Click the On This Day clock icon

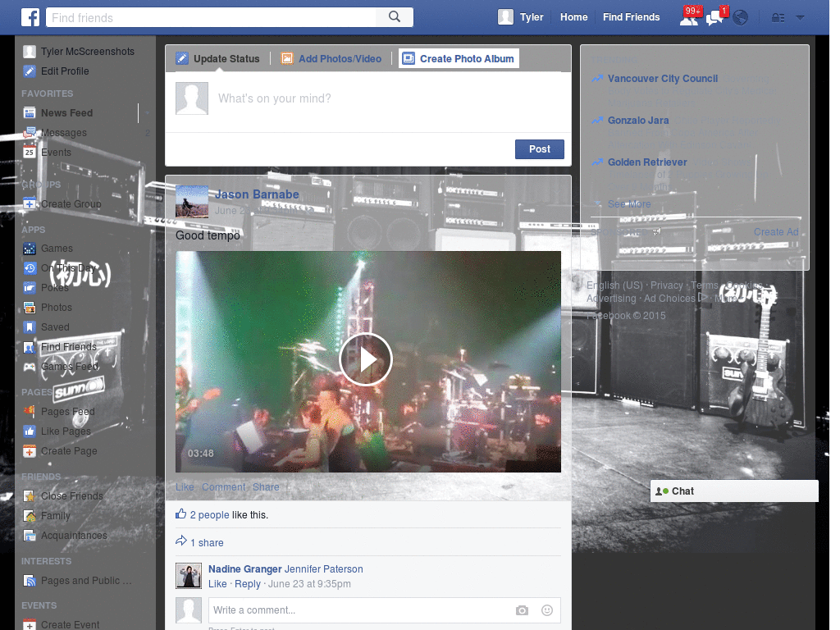tap(30, 268)
